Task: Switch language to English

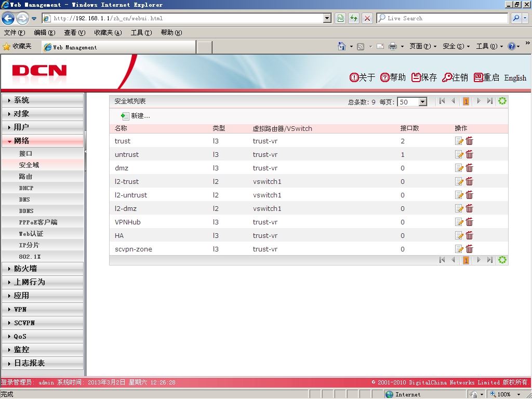Action: (x=515, y=78)
